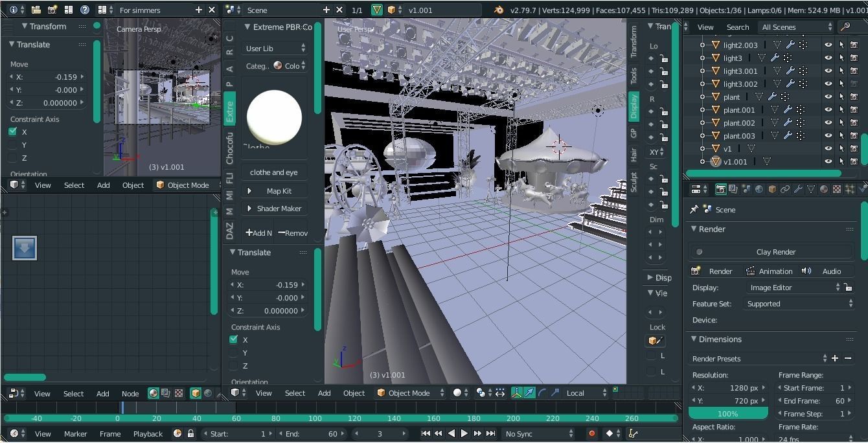Open the User Lib dropdown
Viewport: 868px width, 443px height.
pyautogui.click(x=275, y=49)
